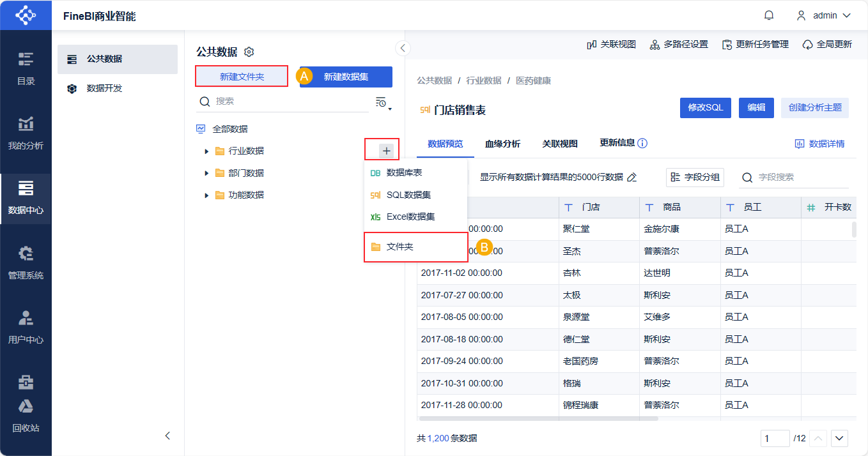Switch to the 血缘分析 tab
The width and height of the screenshot is (868, 456).
click(x=502, y=144)
